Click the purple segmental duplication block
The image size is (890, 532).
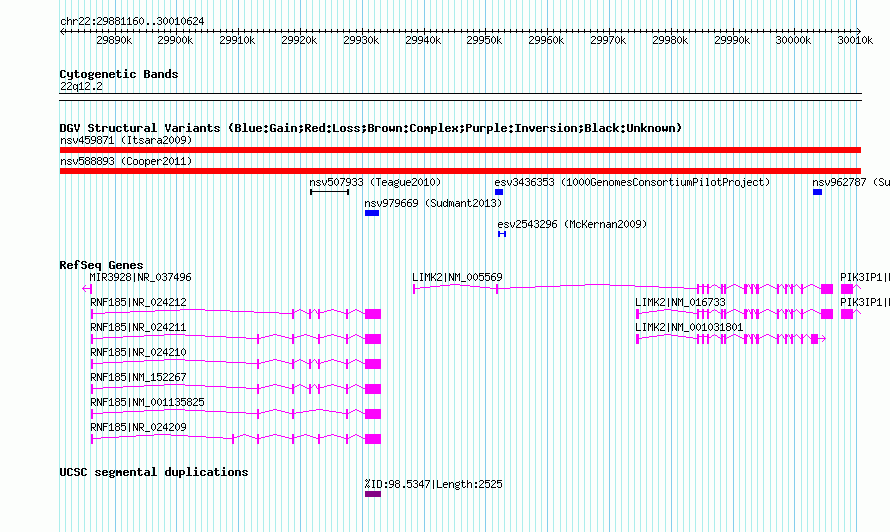[x=373, y=494]
